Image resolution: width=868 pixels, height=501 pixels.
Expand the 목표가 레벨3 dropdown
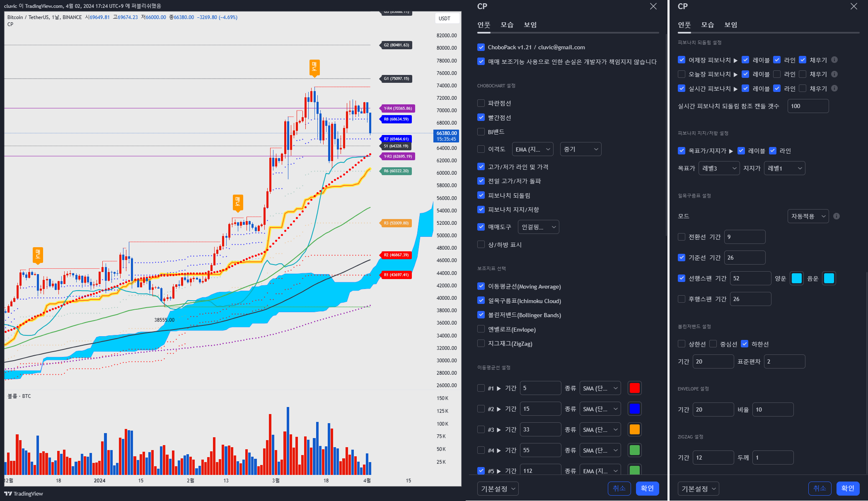click(719, 168)
